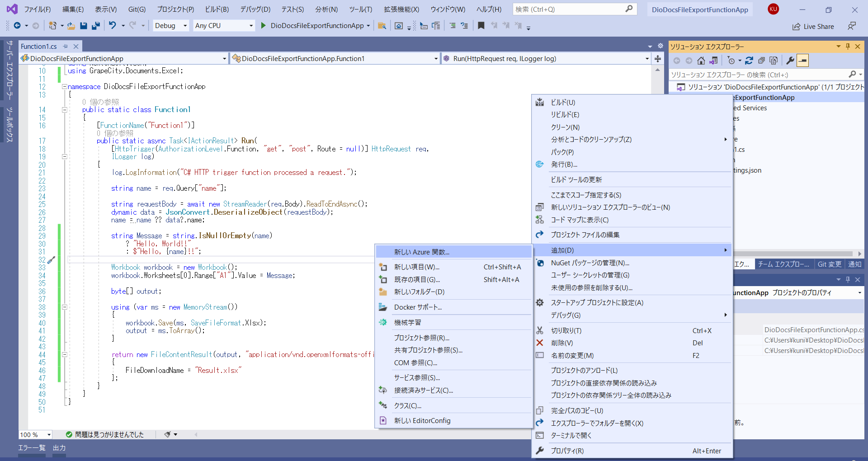Click the uncomment selected lines icon
The height and width of the screenshot is (461, 868).
(464, 26)
